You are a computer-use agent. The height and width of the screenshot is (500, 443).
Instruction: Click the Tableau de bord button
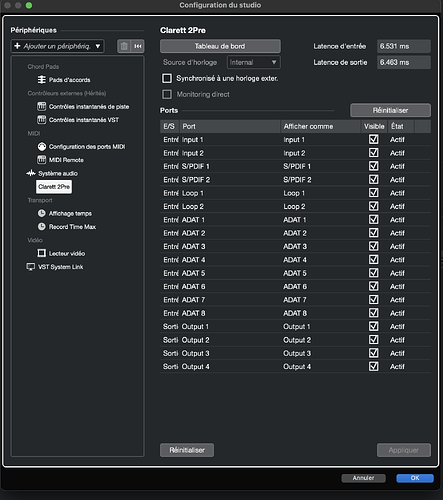pyautogui.click(x=220, y=46)
